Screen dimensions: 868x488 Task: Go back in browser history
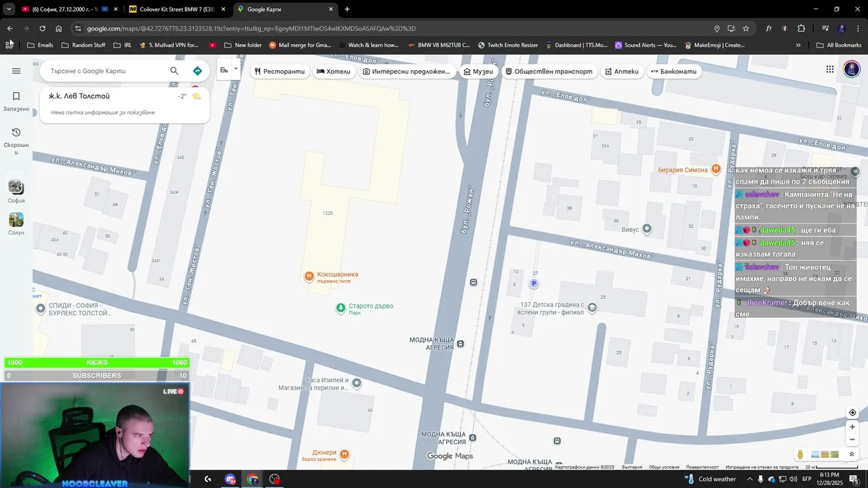pyautogui.click(x=10, y=28)
